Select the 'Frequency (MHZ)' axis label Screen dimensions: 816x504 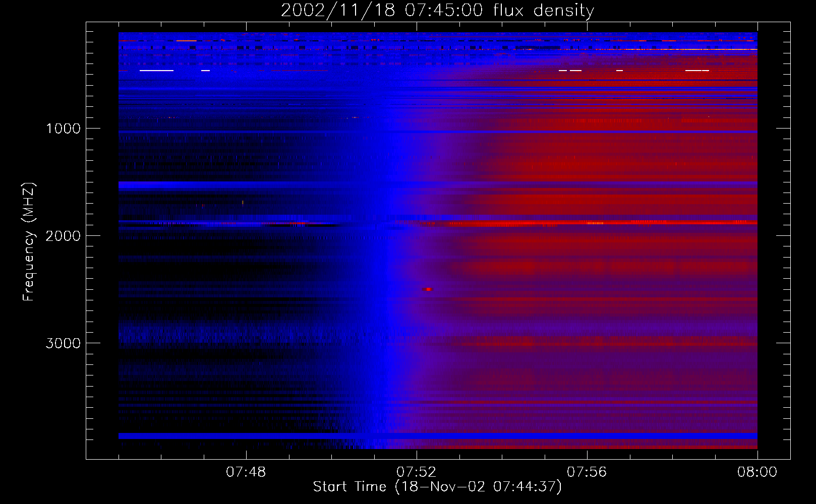click(29, 242)
